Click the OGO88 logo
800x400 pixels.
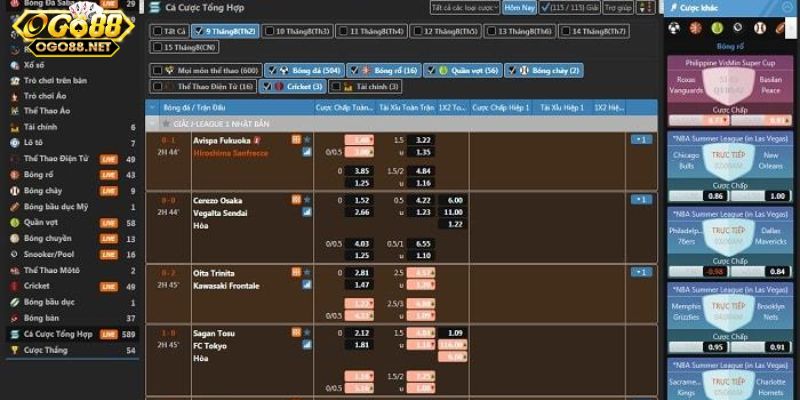pyautogui.click(x=72, y=31)
